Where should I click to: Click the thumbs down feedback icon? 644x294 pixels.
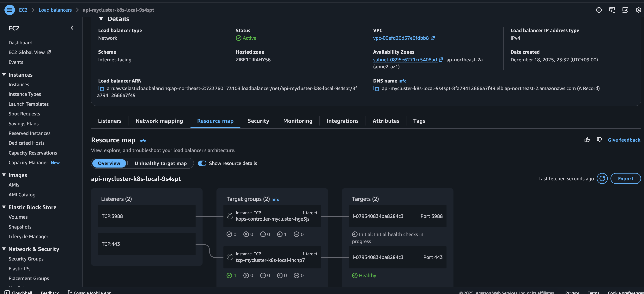[599, 140]
